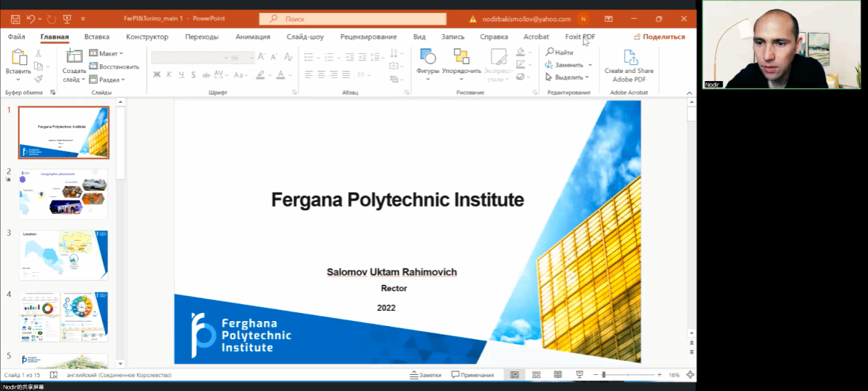
Task: Expand the Layout (Макет) dropdown
Action: [106, 53]
